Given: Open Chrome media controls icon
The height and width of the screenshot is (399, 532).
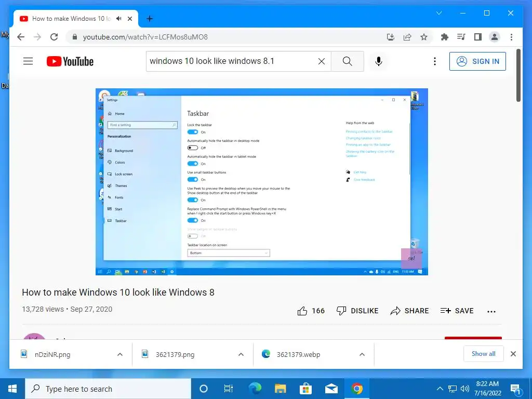Looking at the screenshot, I should [461, 37].
